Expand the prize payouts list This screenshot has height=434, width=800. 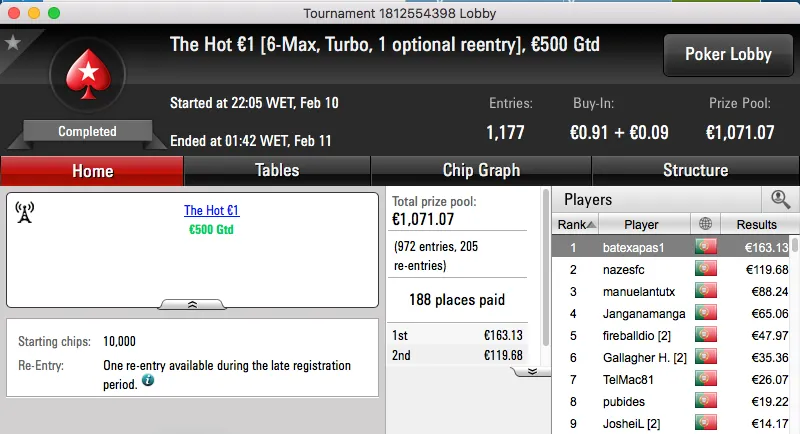pyautogui.click(x=533, y=370)
